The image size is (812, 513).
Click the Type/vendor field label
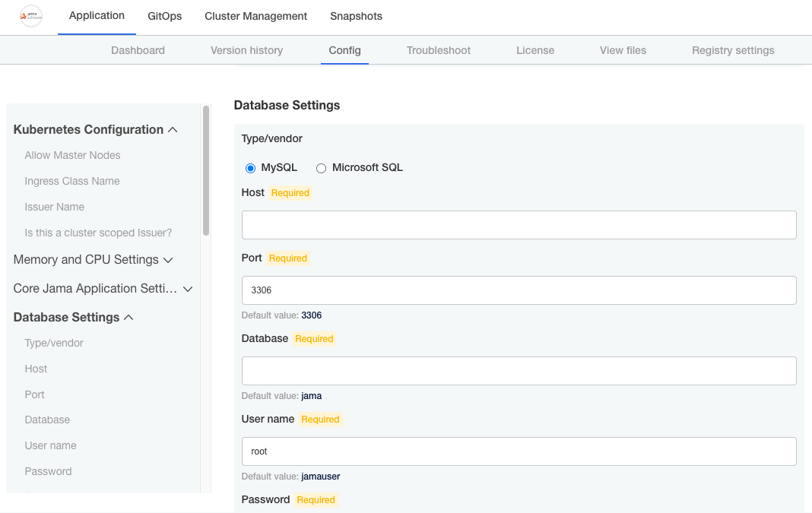(272, 139)
